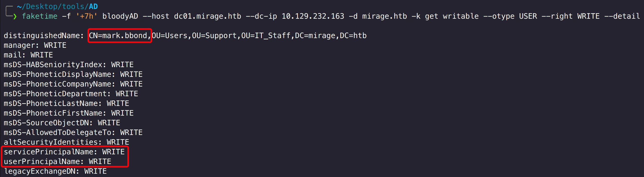This screenshot has width=644, height=177.
Task: Click the OU=Support part of distinguished name
Action: [214, 36]
